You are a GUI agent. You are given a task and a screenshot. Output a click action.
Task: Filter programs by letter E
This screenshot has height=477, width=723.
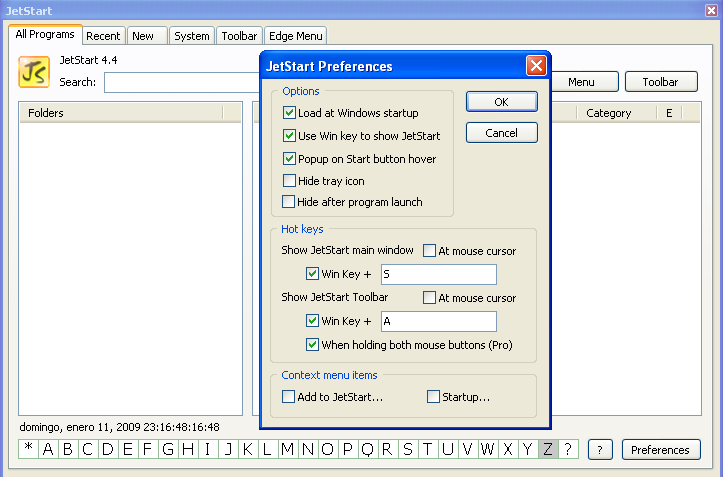click(128, 449)
